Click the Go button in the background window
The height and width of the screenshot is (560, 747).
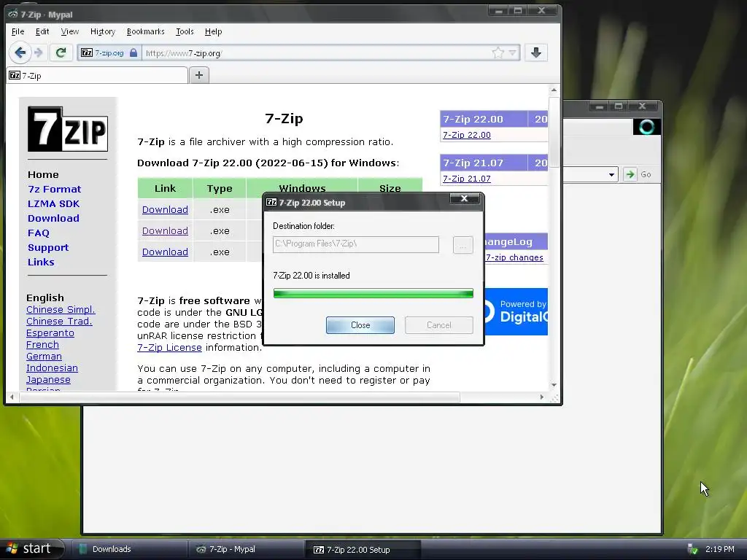(x=638, y=174)
